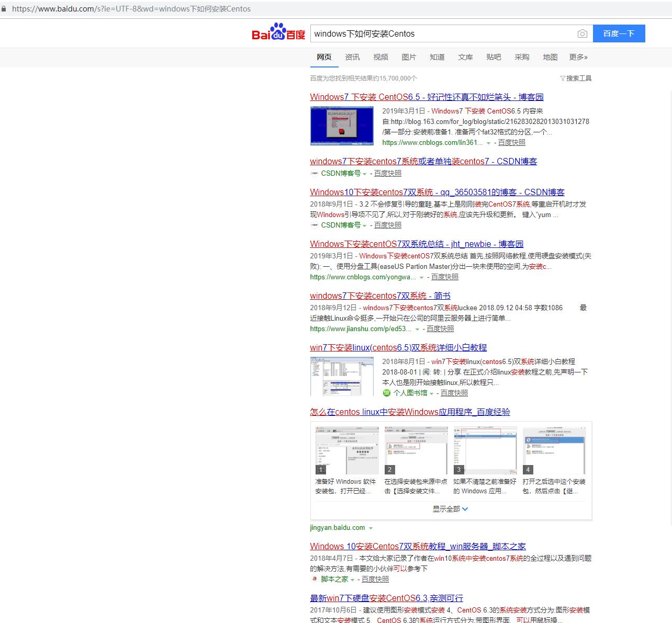Click 脚本之家 source link

pos(334,579)
